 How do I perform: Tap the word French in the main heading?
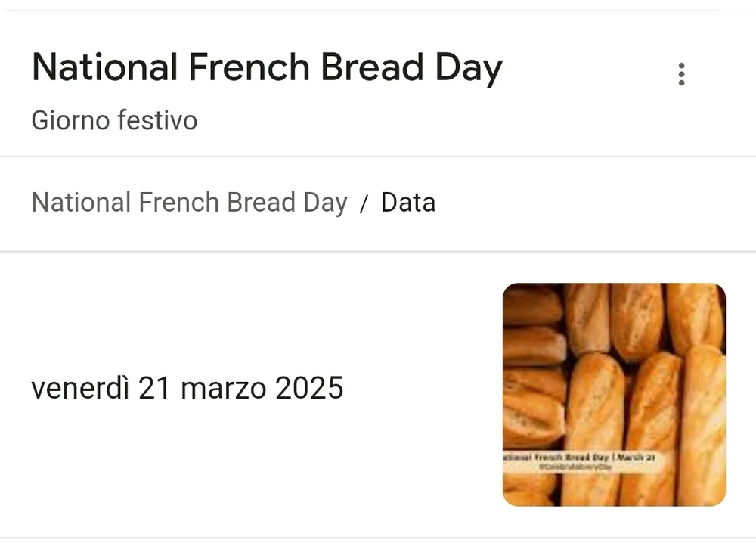click(x=249, y=68)
